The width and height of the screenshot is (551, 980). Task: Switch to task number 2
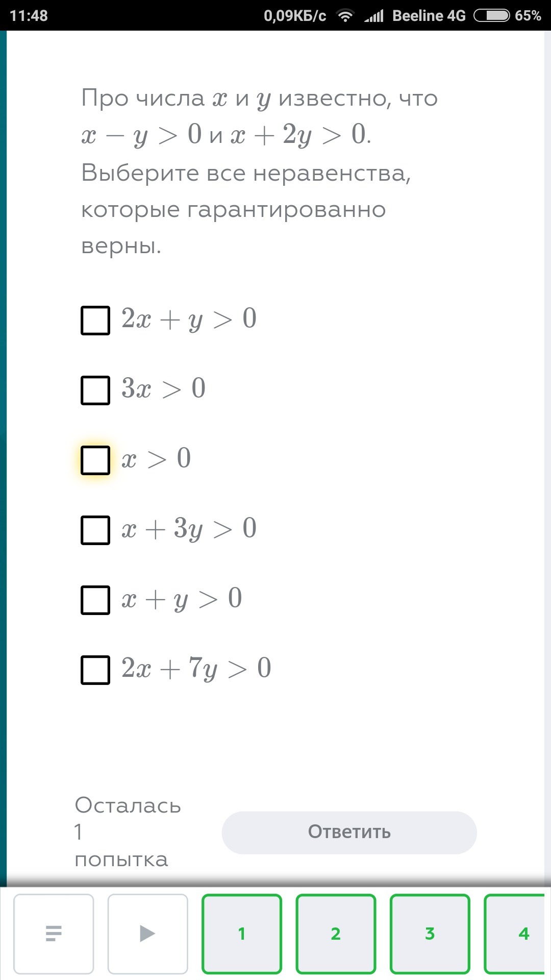pyautogui.click(x=335, y=933)
